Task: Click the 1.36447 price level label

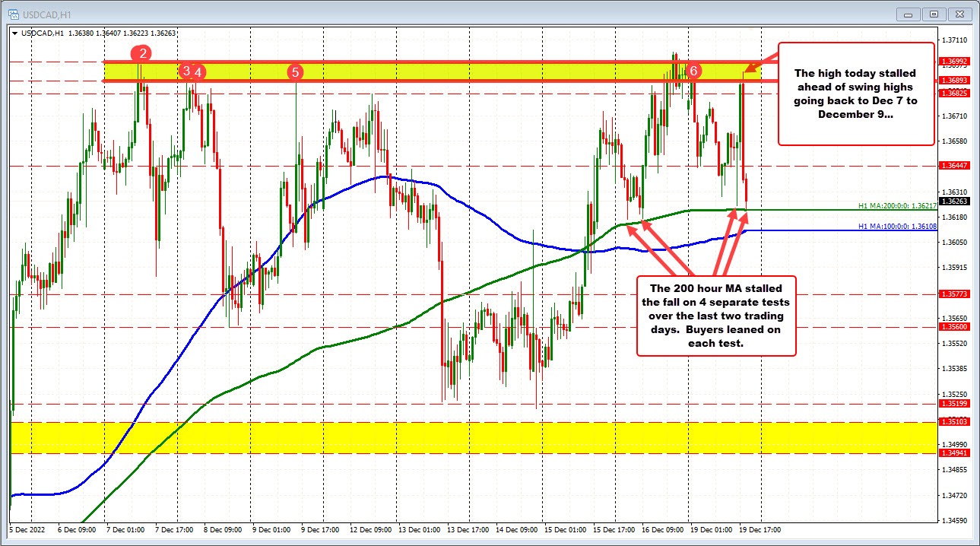Action: 953,165
